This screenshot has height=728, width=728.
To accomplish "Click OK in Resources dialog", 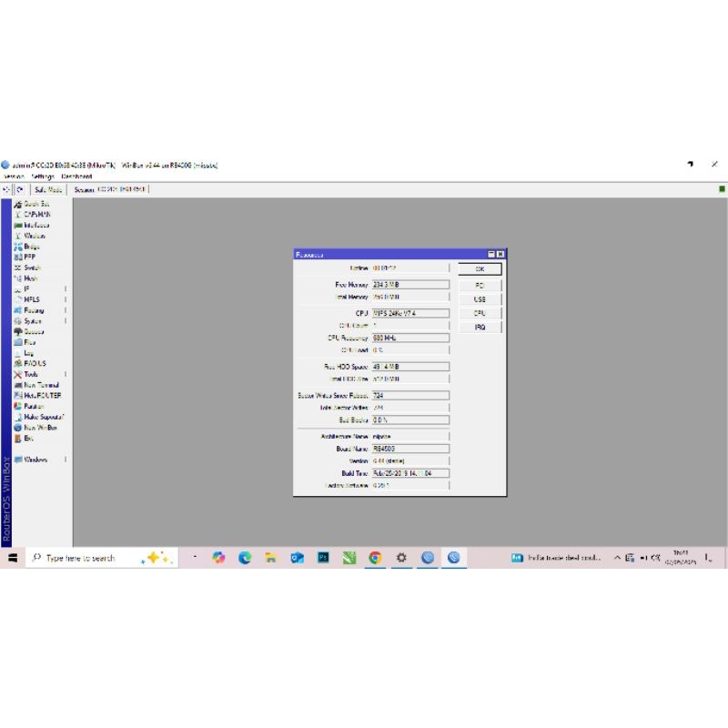I will point(480,269).
